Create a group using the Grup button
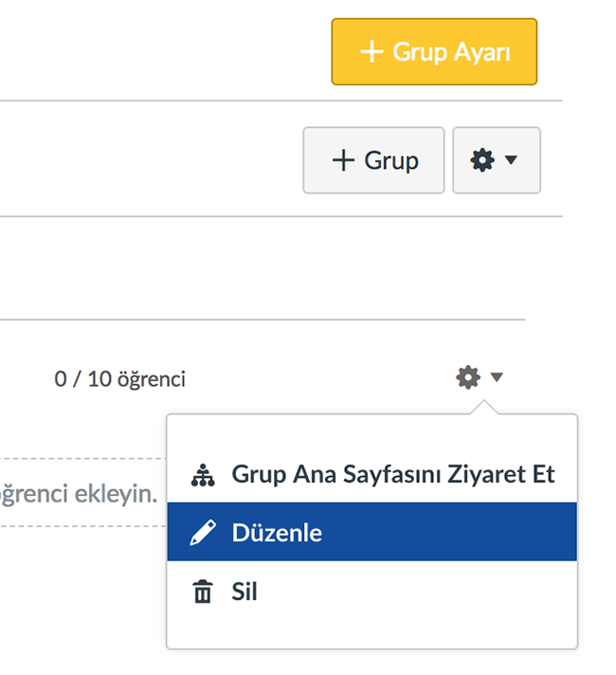 pyautogui.click(x=373, y=160)
